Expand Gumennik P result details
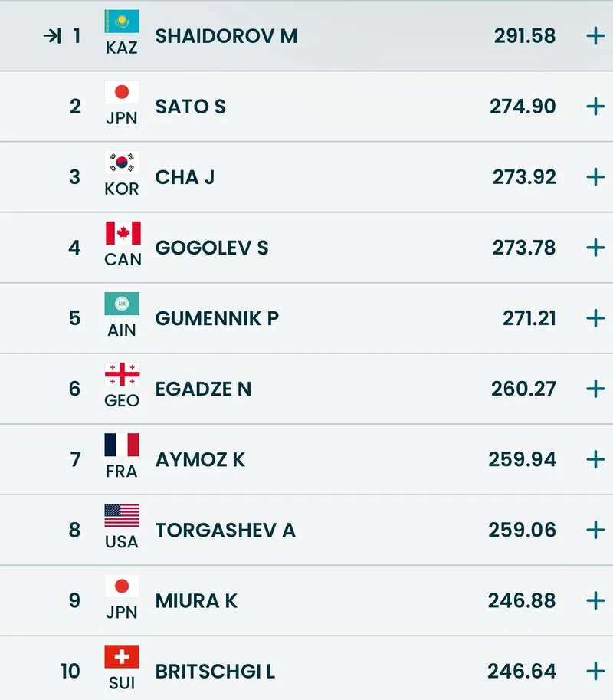The width and height of the screenshot is (613, 700). (x=595, y=318)
